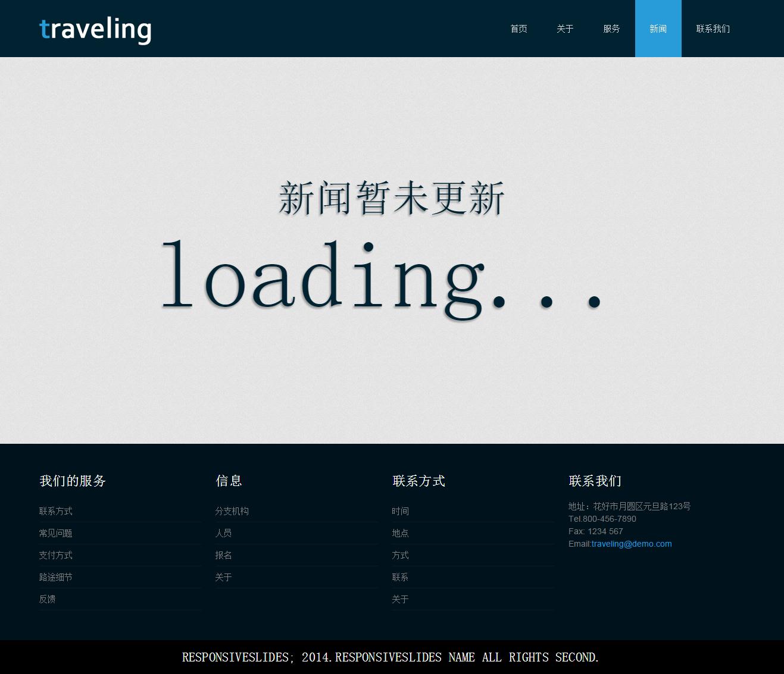Screen dimensions: 784x674
Task: Click the 反馈 footer link
Action: [48, 599]
